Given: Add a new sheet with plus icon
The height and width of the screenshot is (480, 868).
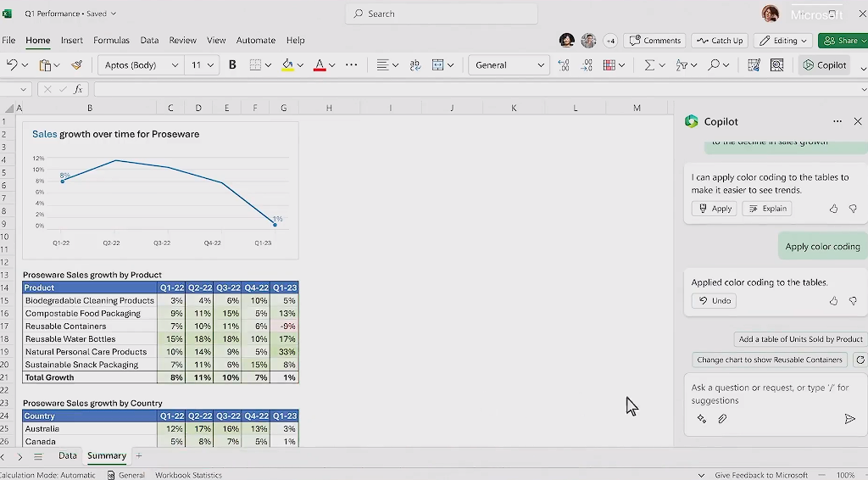Looking at the screenshot, I should click(139, 455).
